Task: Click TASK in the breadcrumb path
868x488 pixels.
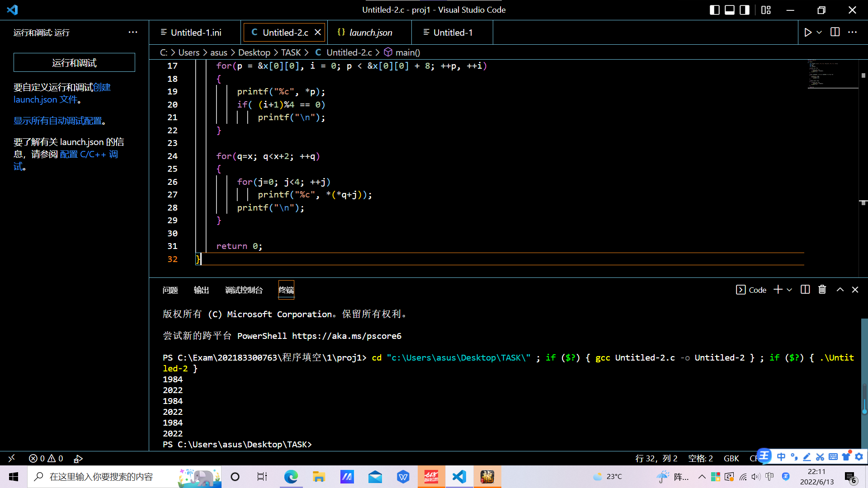Action: [291, 52]
